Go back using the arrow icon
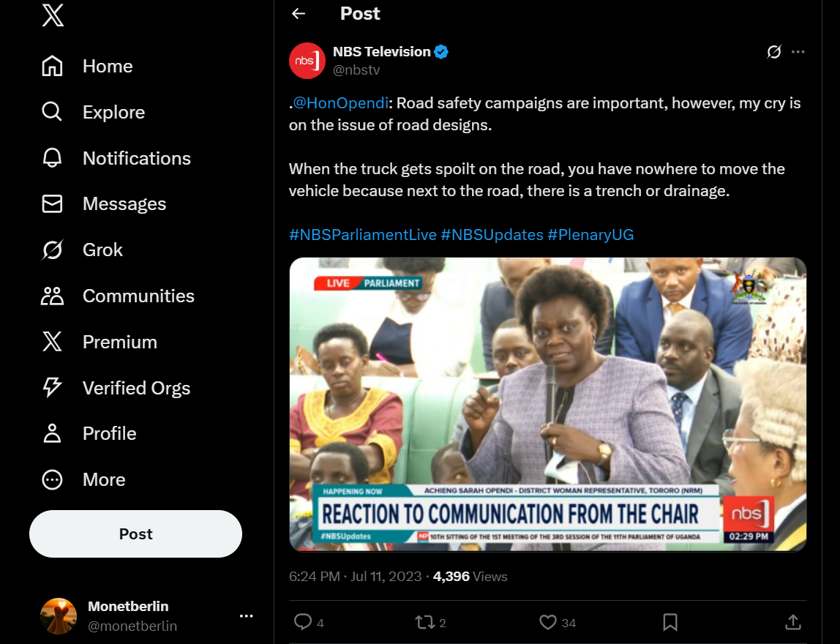The width and height of the screenshot is (840, 644). pos(298,13)
